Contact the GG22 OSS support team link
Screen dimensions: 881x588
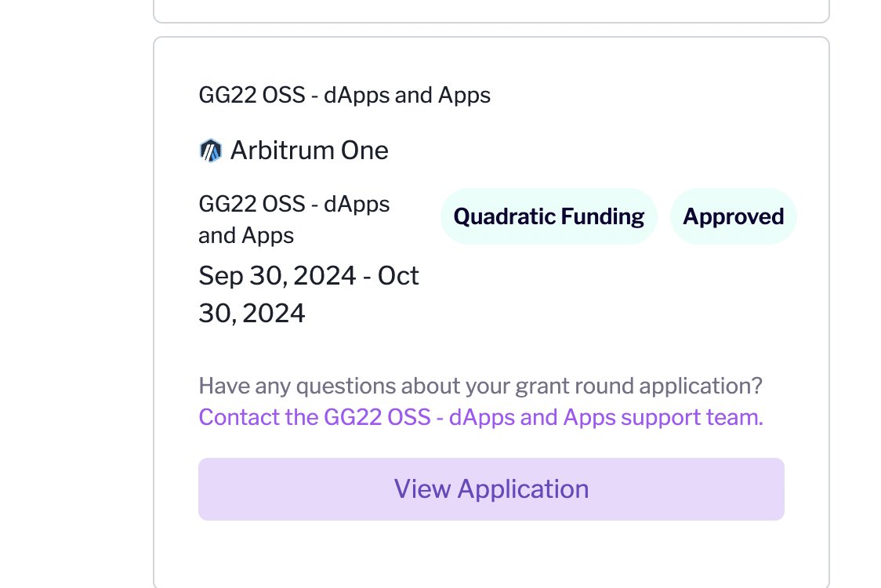point(481,417)
